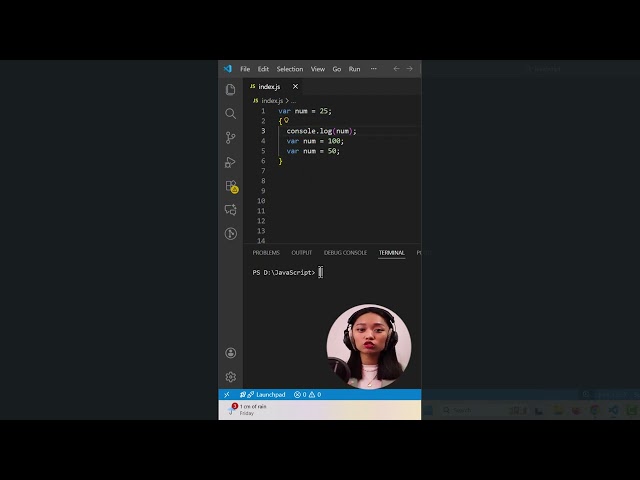Screen dimensions: 640x480
Task: Expand the breadcrumb ellipsis segment
Action: pos(293,101)
